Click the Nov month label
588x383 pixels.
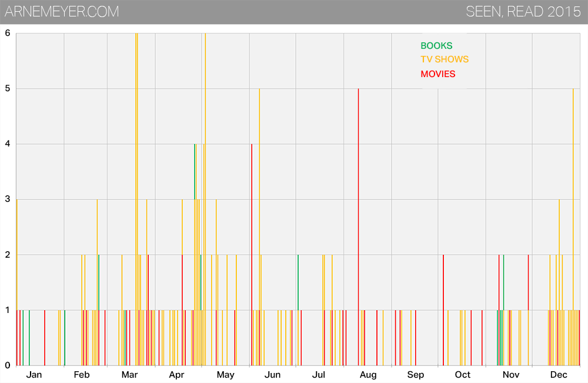(511, 374)
